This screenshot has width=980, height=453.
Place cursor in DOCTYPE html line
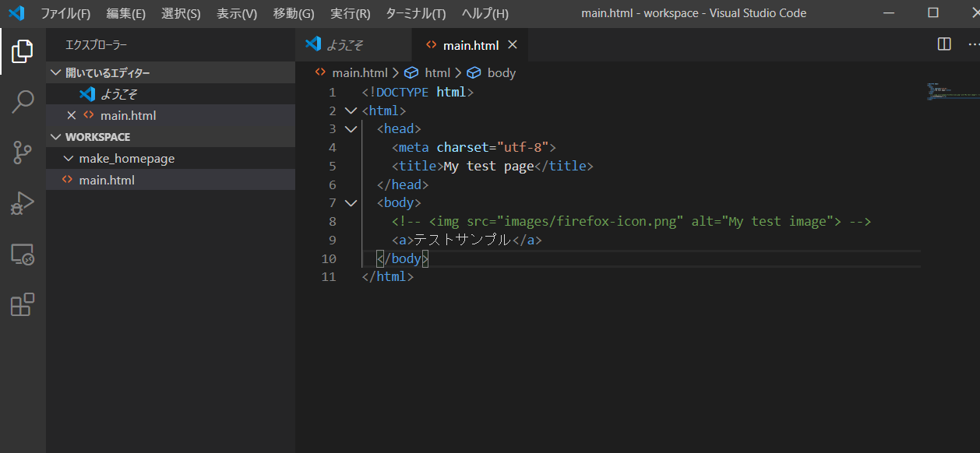[418, 92]
